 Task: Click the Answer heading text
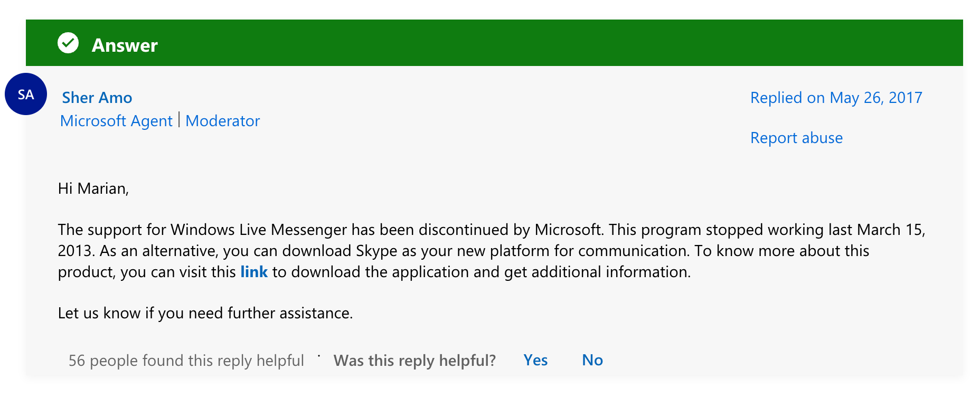point(125,45)
